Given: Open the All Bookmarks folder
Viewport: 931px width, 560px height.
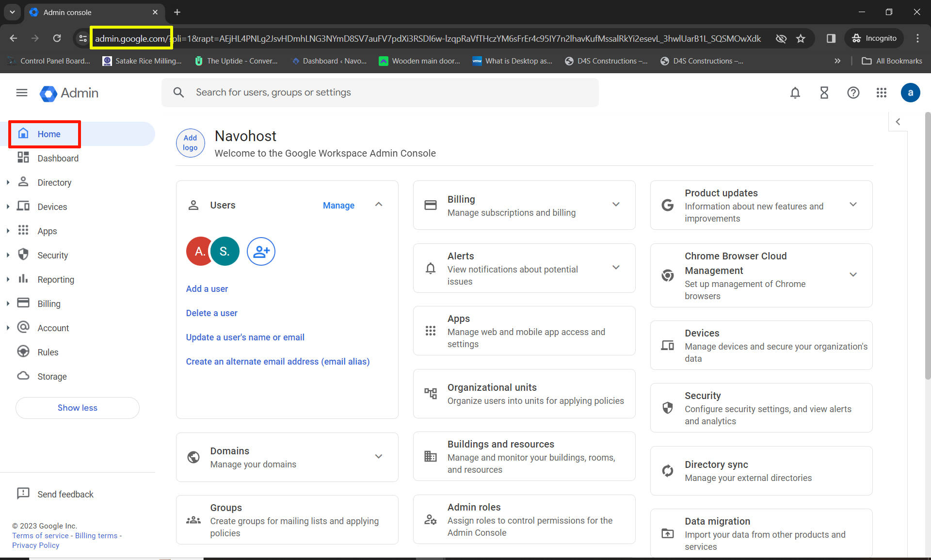Looking at the screenshot, I should pyautogui.click(x=892, y=61).
